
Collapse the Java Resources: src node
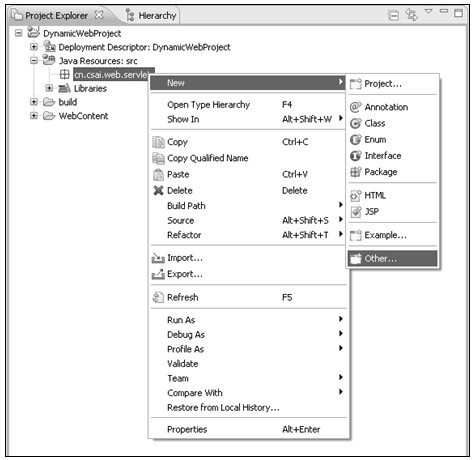(34, 61)
